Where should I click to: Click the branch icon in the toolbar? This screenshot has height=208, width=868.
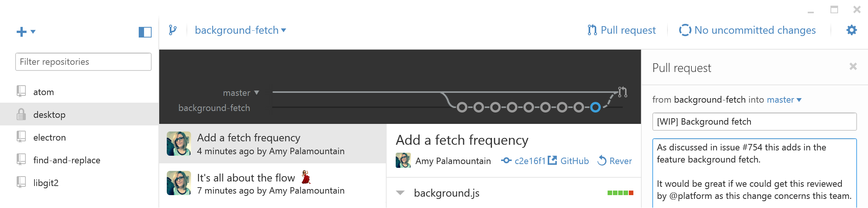(x=173, y=30)
